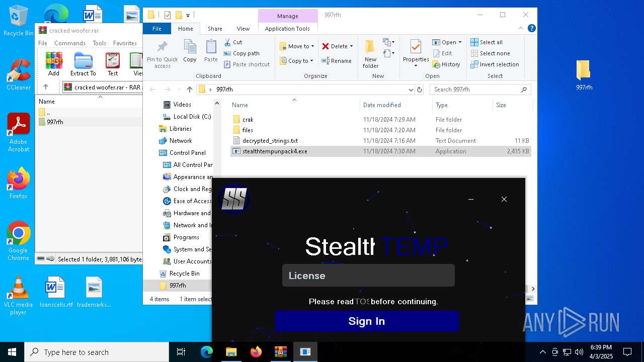This screenshot has height=362, width=644.
Task: Open Windows Start menu
Action: coord(12,352)
